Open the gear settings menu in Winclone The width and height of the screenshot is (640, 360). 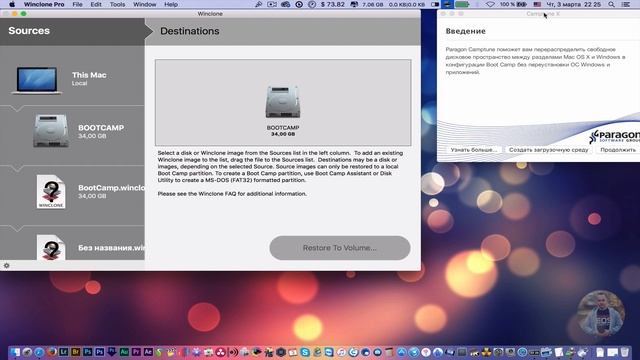(x=7, y=265)
